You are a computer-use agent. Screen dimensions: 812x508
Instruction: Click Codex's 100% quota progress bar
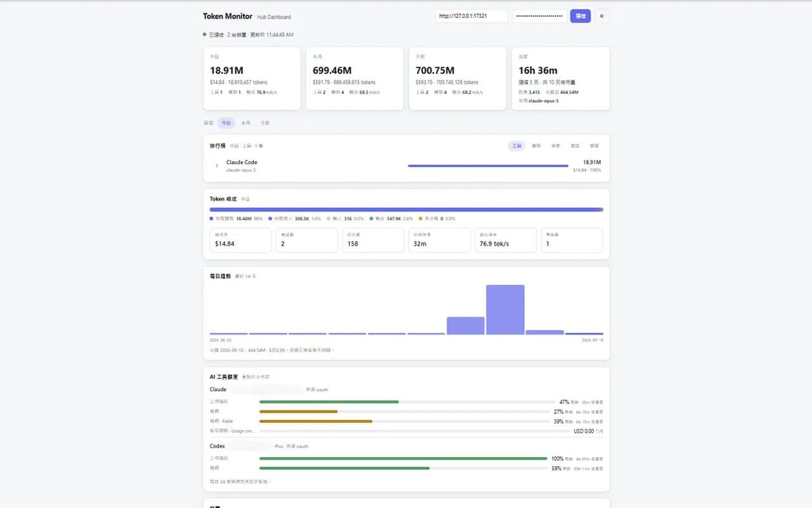(x=403, y=458)
